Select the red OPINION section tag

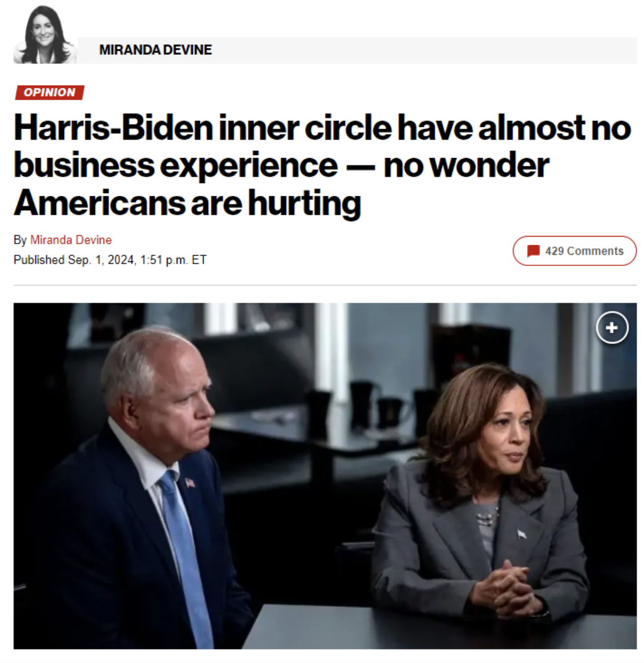pyautogui.click(x=50, y=92)
